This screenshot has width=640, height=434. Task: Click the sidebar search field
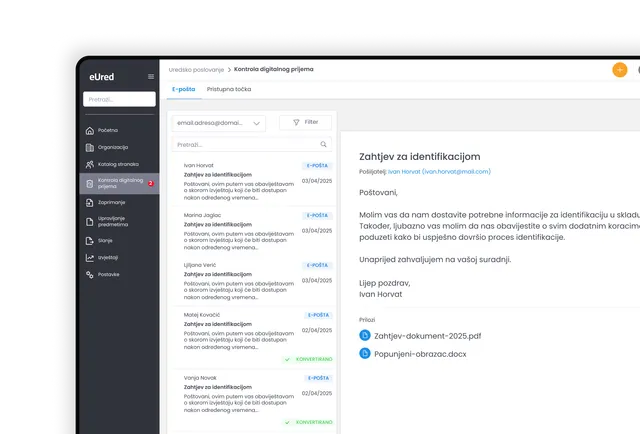point(119,99)
